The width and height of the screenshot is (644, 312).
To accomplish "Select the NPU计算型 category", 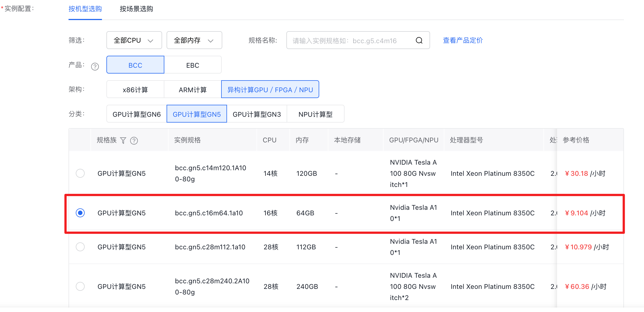I will point(315,114).
